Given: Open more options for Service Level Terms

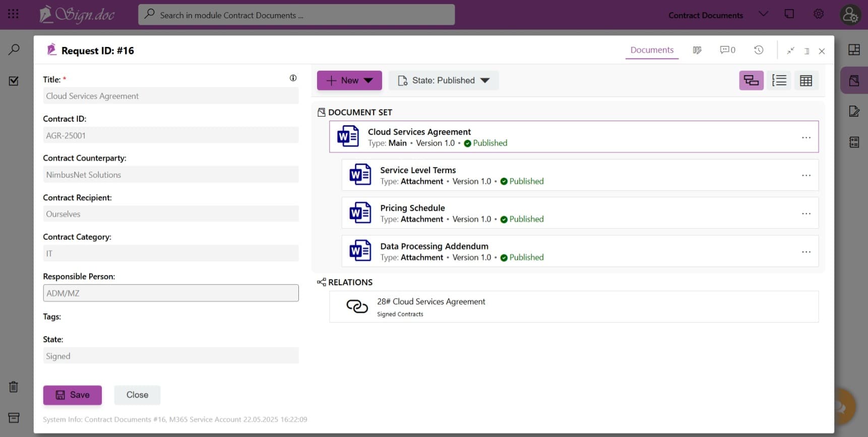Looking at the screenshot, I should point(806,175).
